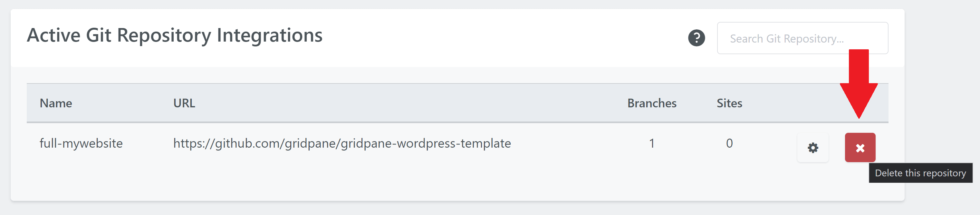Delete the full-mywebsite repository

click(x=860, y=148)
